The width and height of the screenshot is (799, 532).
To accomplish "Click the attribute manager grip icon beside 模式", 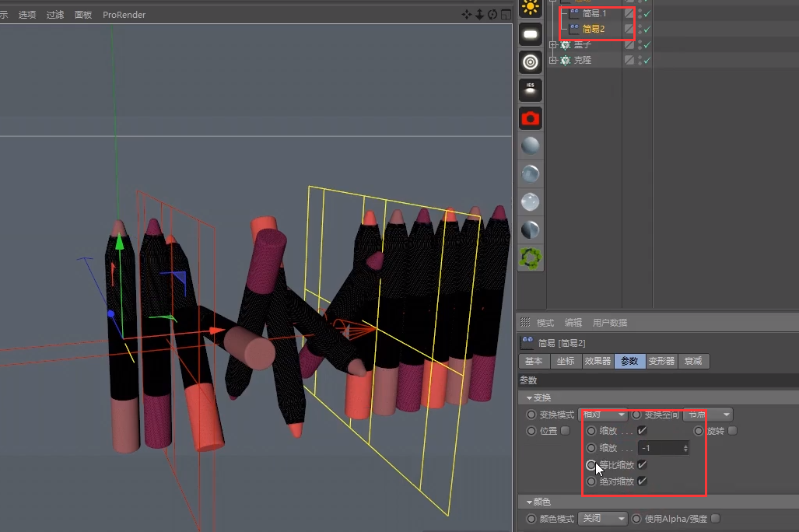I will tap(525, 322).
